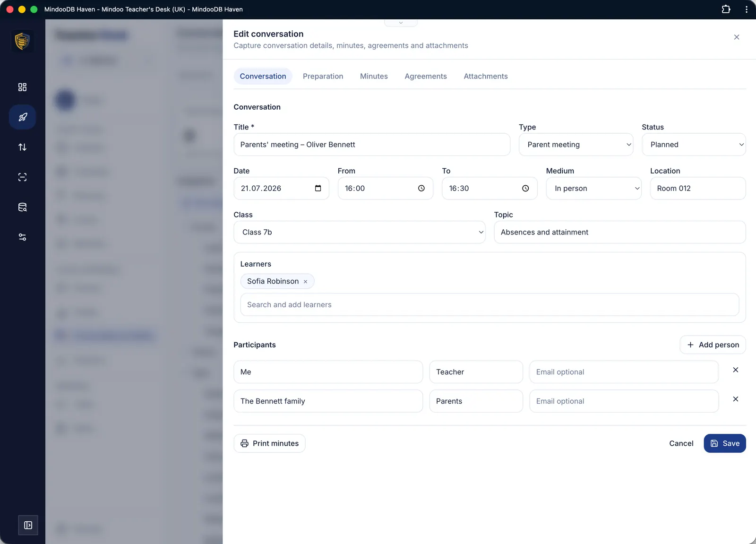
Task: Focus the Search and add learners field
Action: (490, 305)
